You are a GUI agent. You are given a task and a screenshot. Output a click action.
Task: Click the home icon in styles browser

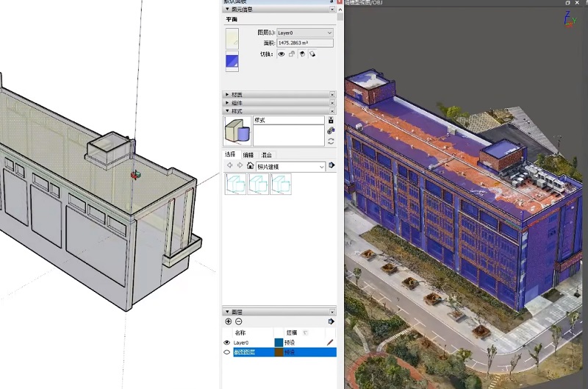click(x=250, y=166)
